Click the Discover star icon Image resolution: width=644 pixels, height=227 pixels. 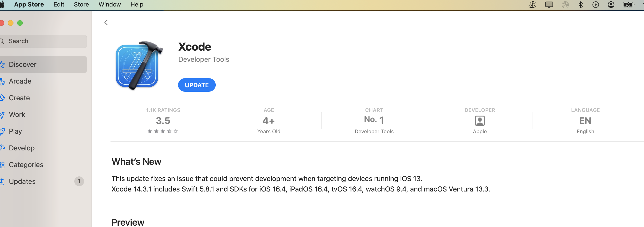pyautogui.click(x=2, y=65)
